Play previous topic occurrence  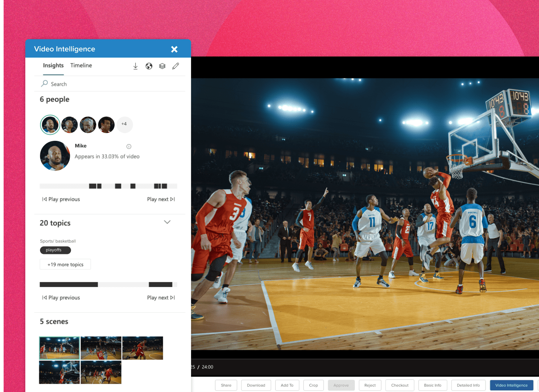(x=61, y=298)
